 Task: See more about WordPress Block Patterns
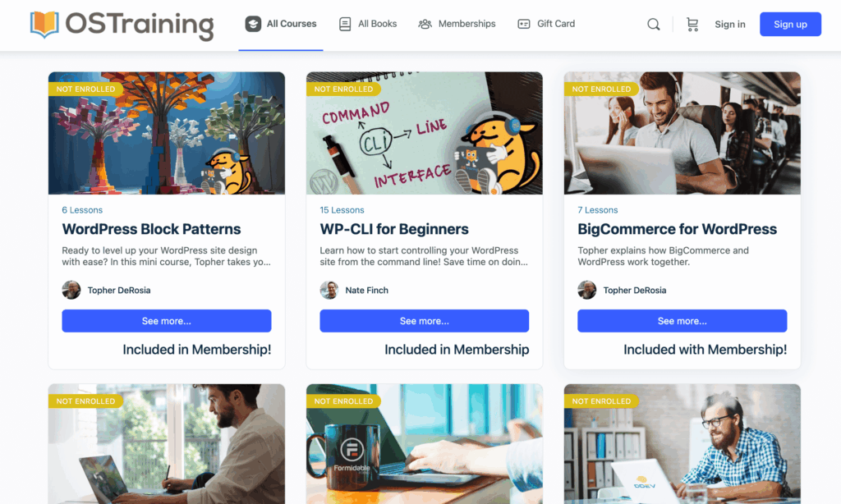coord(166,321)
